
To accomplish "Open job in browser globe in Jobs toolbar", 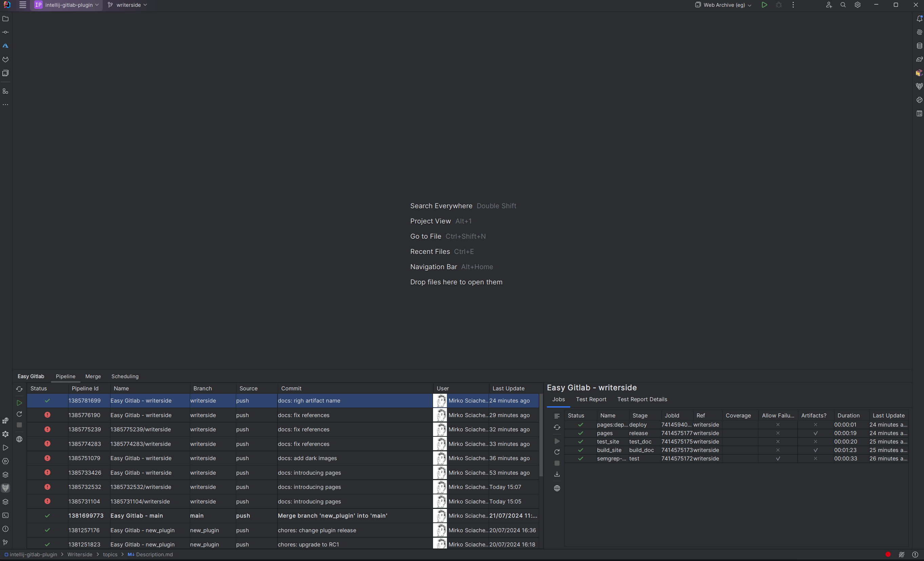I will coord(557,488).
